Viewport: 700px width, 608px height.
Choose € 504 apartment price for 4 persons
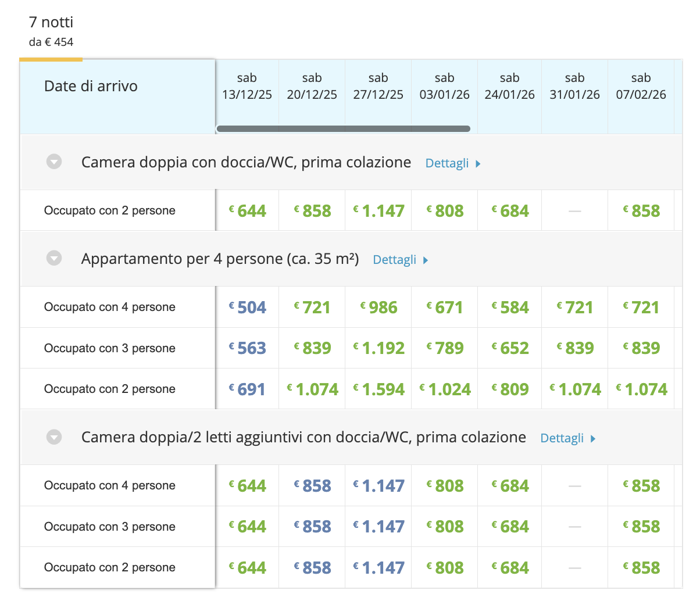pyautogui.click(x=247, y=307)
